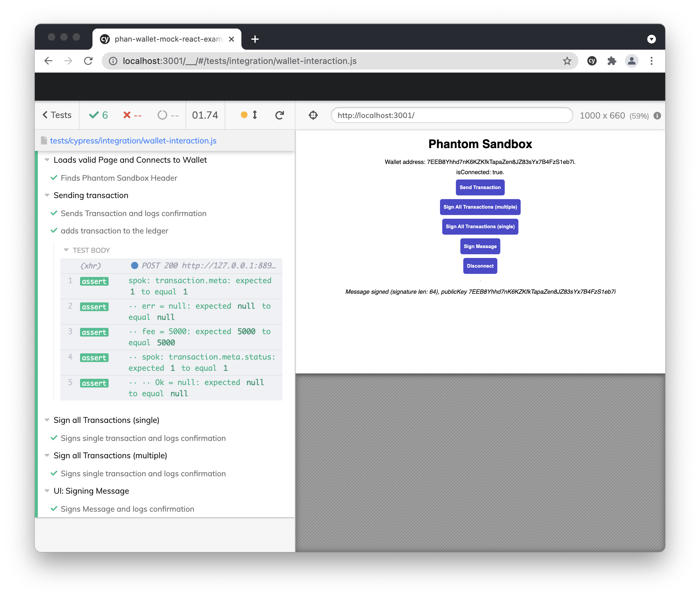700x598 pixels.
Task: Click the browser reload page icon
Action: pyautogui.click(x=88, y=61)
